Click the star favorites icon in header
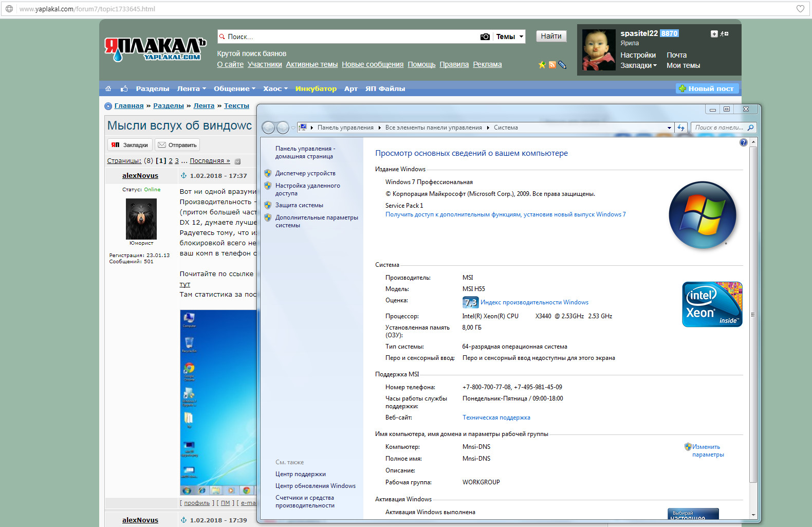The width and height of the screenshot is (812, 527). point(542,65)
